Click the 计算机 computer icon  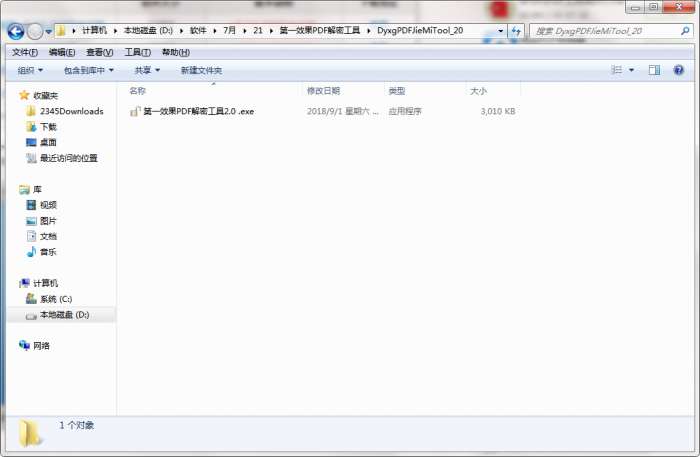[24, 283]
